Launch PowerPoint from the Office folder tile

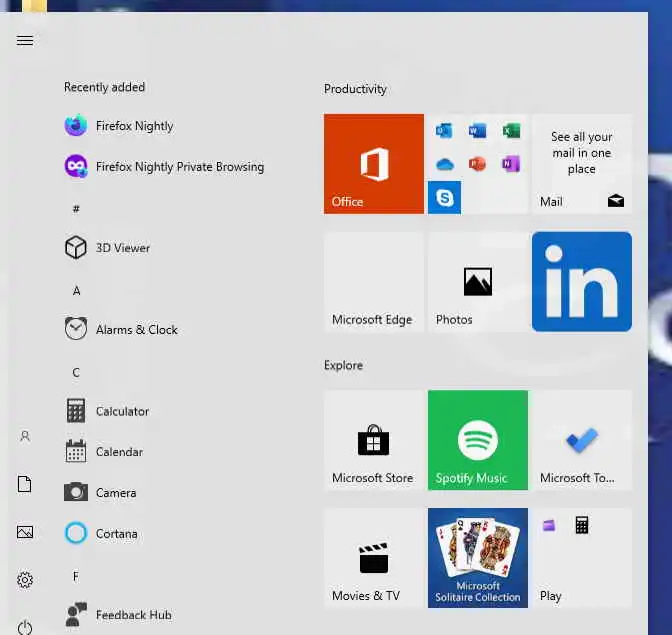tap(477, 164)
